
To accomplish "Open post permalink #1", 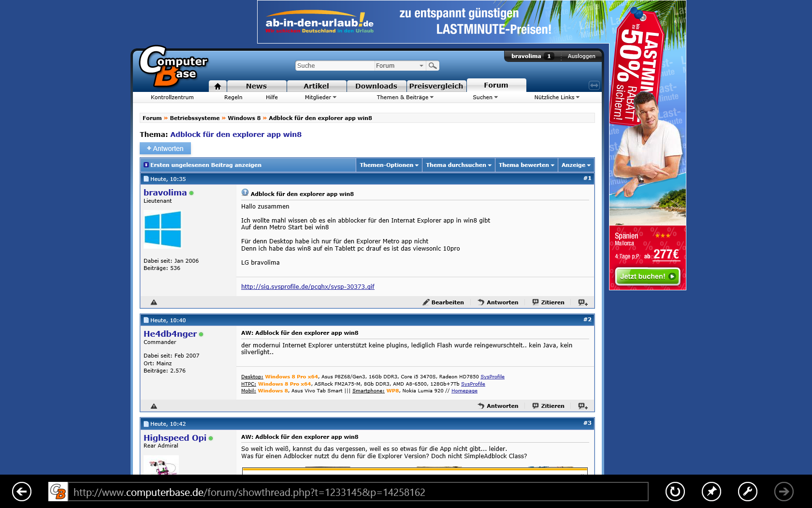I will tap(587, 179).
